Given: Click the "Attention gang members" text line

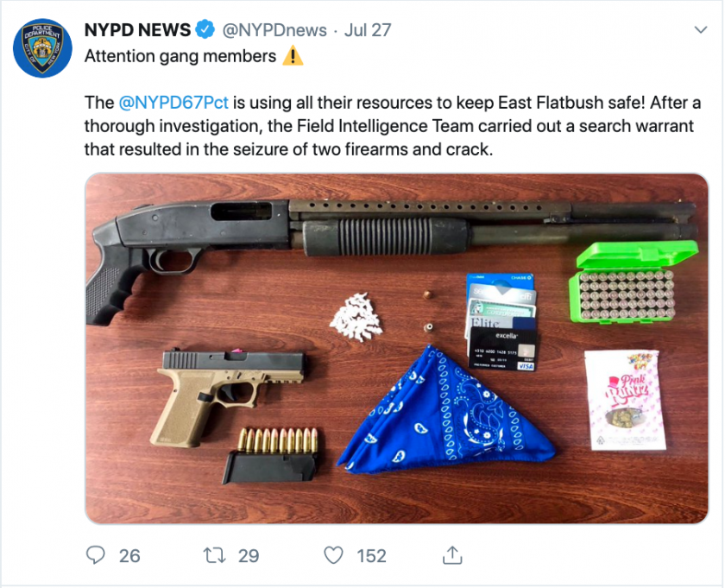Looking at the screenshot, I should click(x=180, y=56).
